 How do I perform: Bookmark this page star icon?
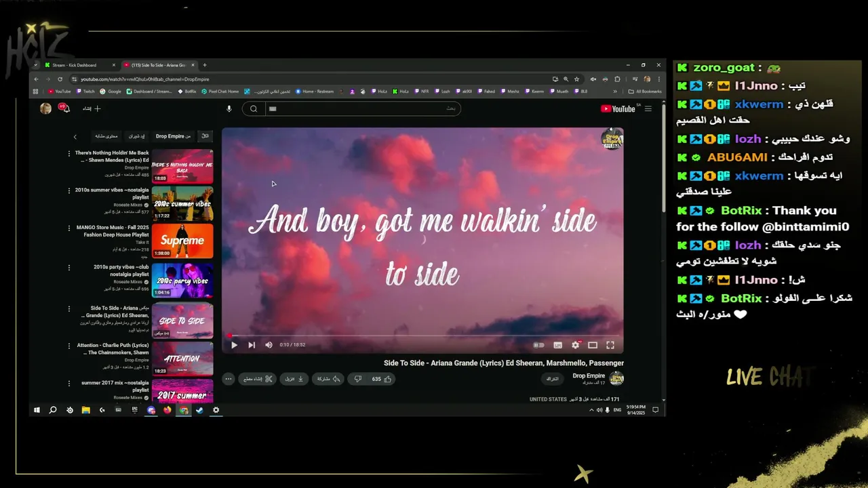pyautogui.click(x=576, y=79)
